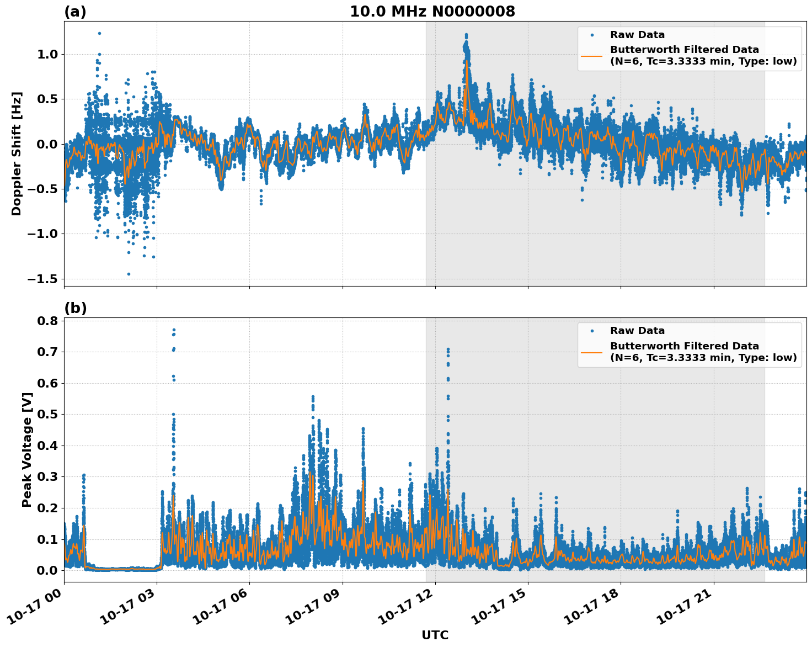Click the UTC x-axis label
The height and width of the screenshot is (647, 812).
tap(435, 635)
